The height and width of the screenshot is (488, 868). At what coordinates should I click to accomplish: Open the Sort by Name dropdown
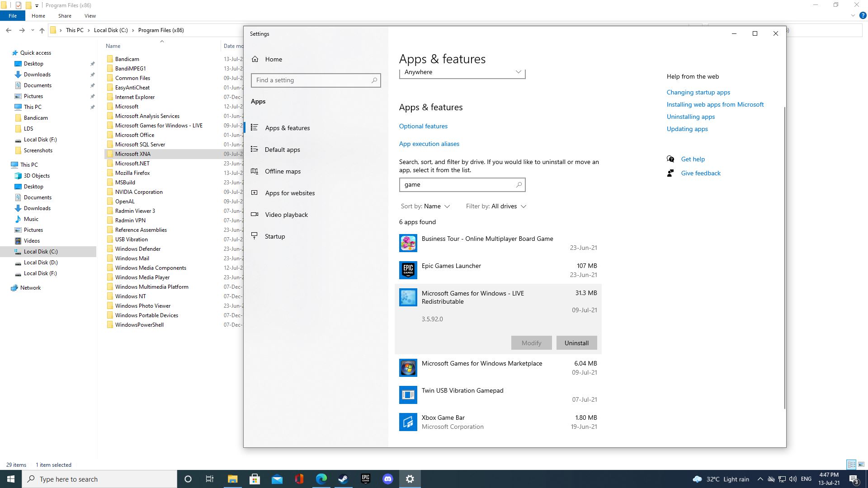coord(425,206)
